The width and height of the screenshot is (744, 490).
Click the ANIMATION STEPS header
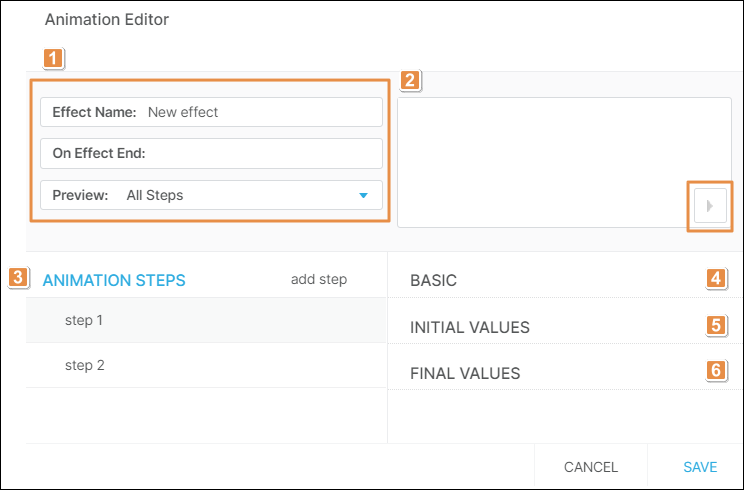[x=114, y=281]
